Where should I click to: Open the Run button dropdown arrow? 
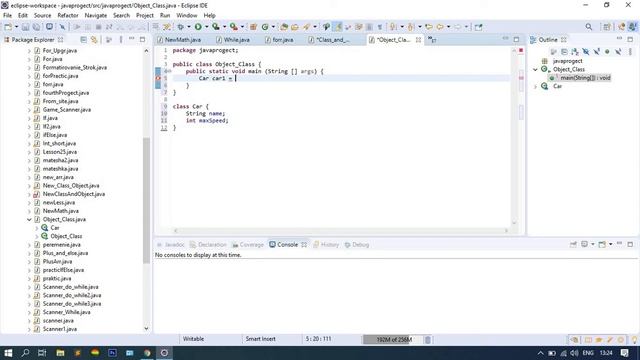click(206, 27)
